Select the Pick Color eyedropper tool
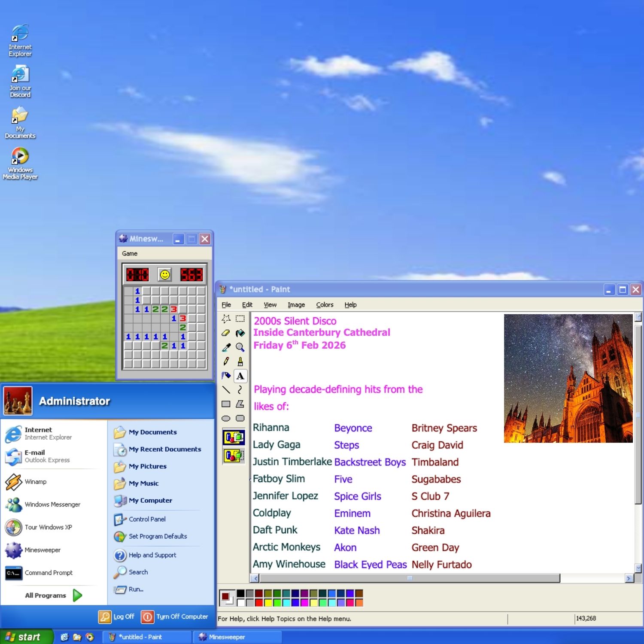Screen dimensions: 644x644 pyautogui.click(x=226, y=347)
